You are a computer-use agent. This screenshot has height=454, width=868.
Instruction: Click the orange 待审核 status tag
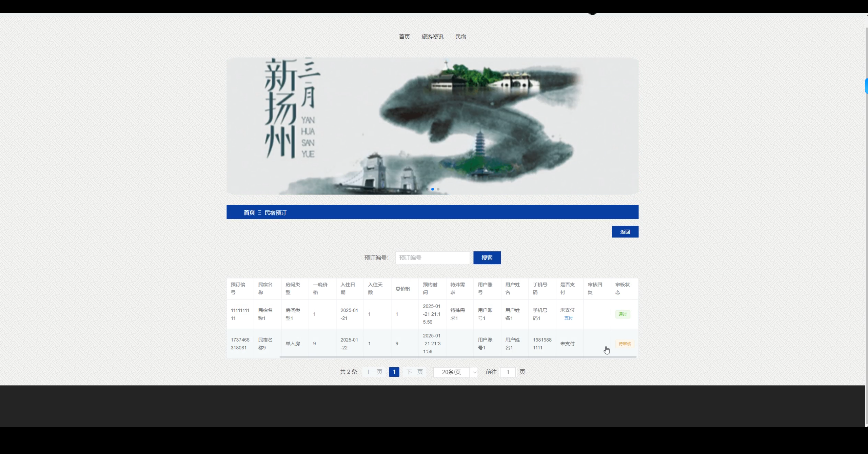tap(625, 344)
